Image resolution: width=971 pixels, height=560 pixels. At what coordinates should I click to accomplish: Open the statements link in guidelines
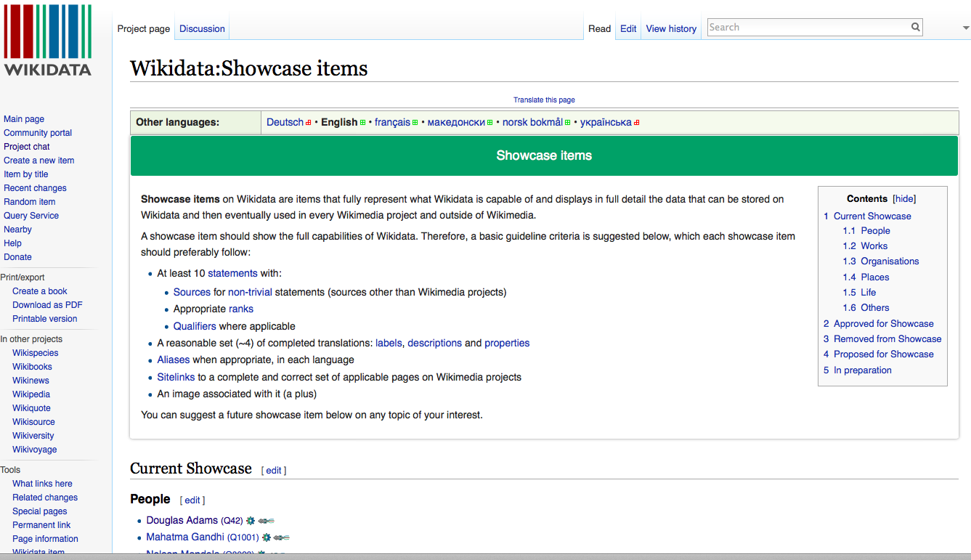tap(232, 274)
